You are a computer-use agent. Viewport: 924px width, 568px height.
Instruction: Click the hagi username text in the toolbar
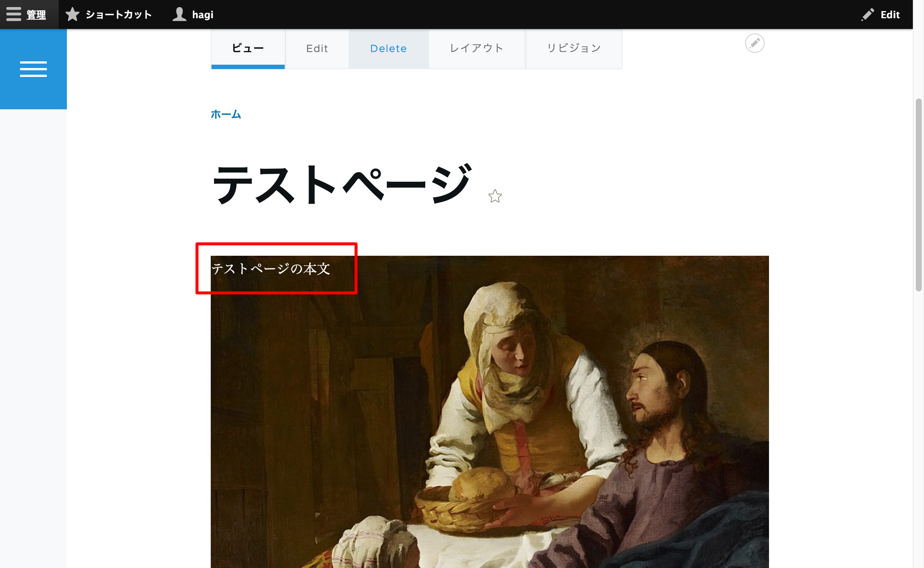203,15
